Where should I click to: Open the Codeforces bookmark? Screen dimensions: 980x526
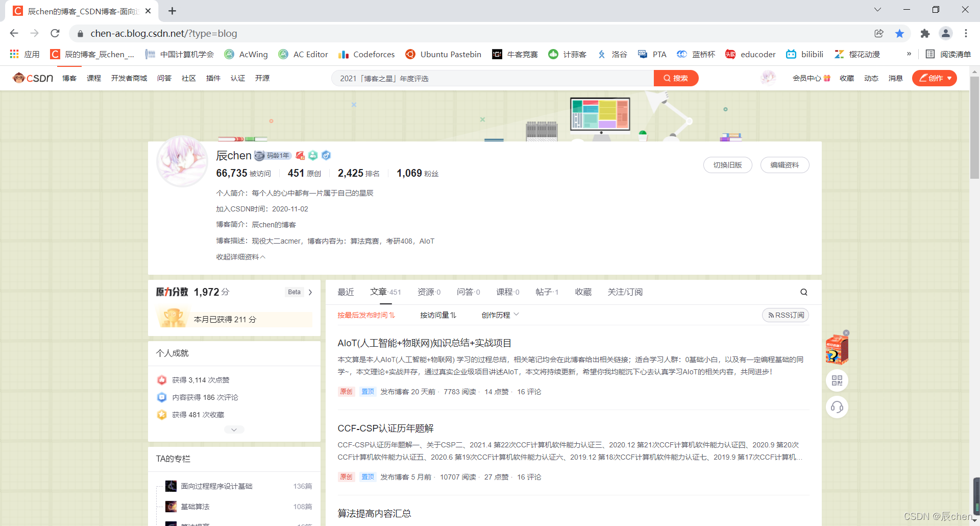[366, 54]
